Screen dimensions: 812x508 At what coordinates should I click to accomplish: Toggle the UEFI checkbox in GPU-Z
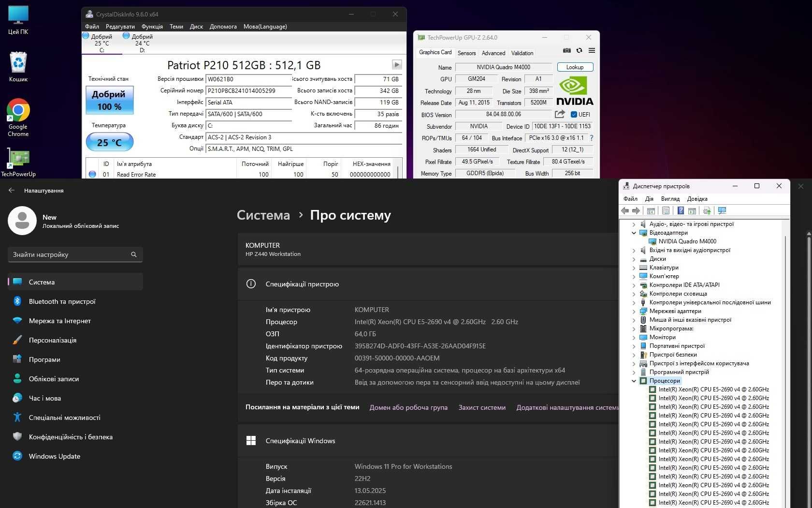pos(574,115)
